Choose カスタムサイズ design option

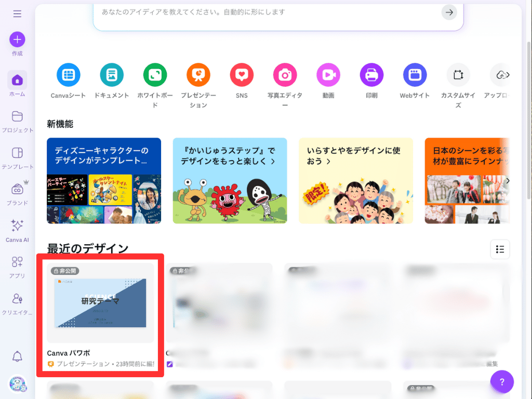coord(458,86)
